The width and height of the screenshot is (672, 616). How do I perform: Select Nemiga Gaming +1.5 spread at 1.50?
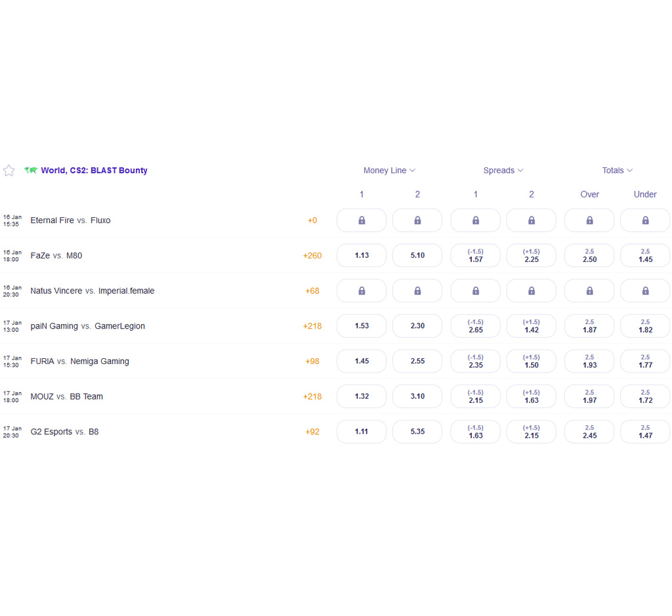pos(531,361)
